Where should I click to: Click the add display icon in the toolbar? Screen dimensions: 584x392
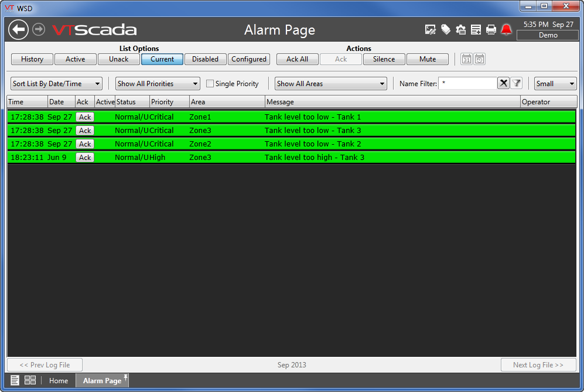(x=476, y=29)
